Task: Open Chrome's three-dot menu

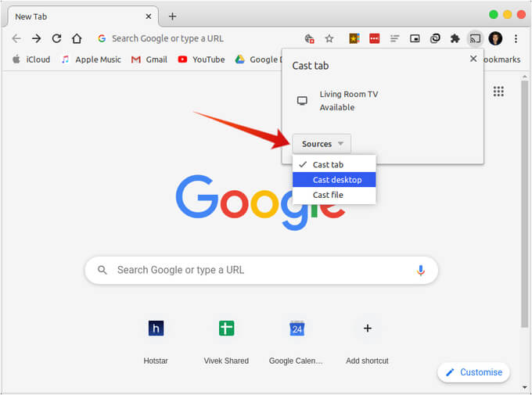Action: (516, 38)
